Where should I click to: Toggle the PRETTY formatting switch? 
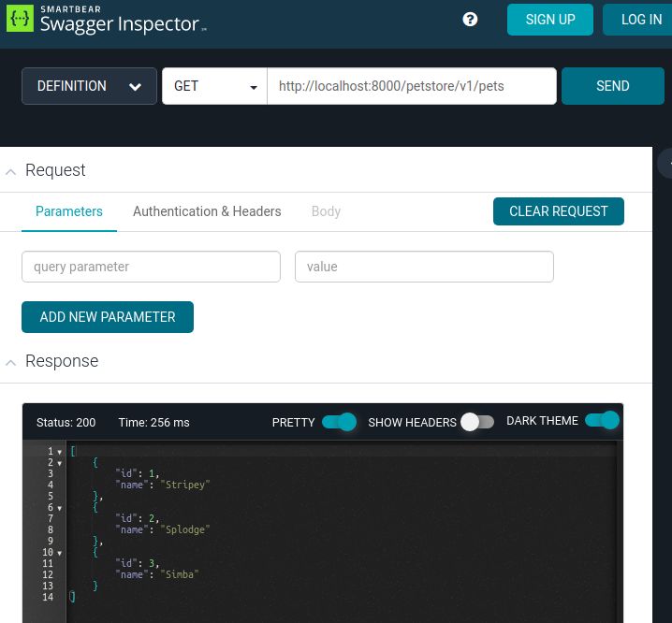339,422
